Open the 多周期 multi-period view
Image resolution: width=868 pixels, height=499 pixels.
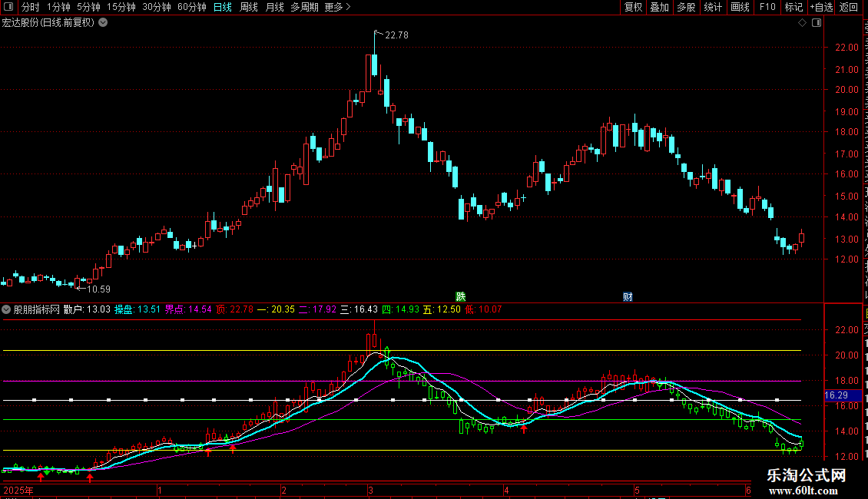[x=304, y=7]
